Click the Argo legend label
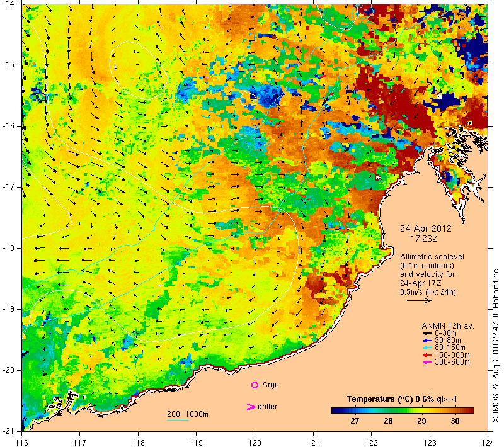Screen dimensions: 504x447 click(x=270, y=385)
